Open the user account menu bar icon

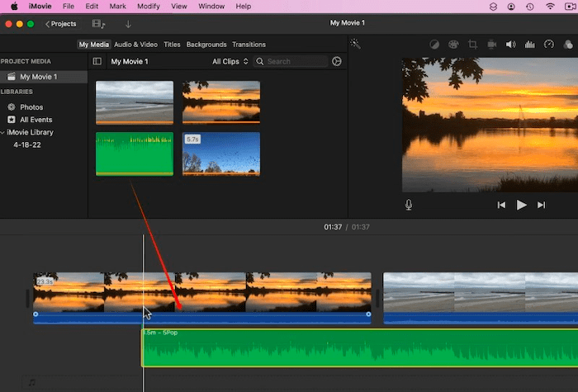[x=511, y=7]
